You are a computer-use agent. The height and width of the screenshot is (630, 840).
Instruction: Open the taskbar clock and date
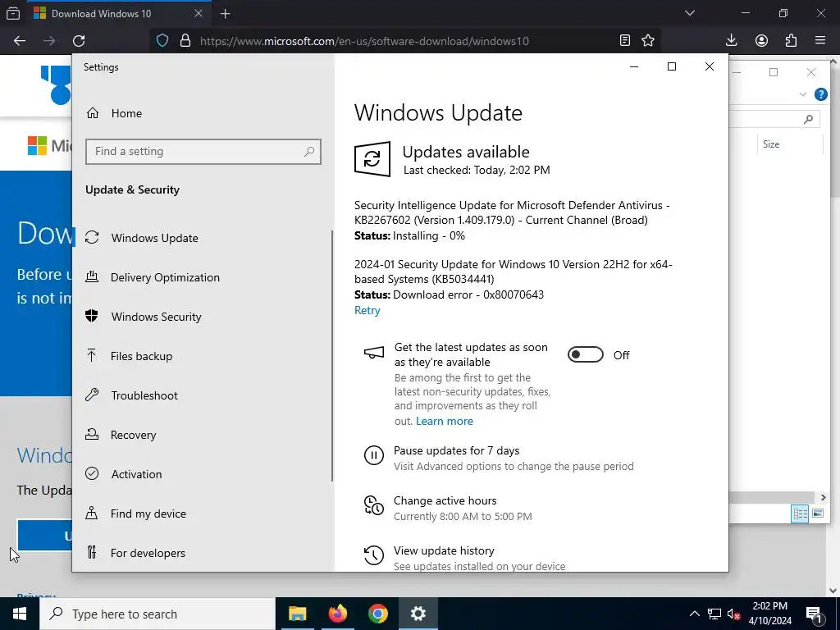click(x=769, y=614)
